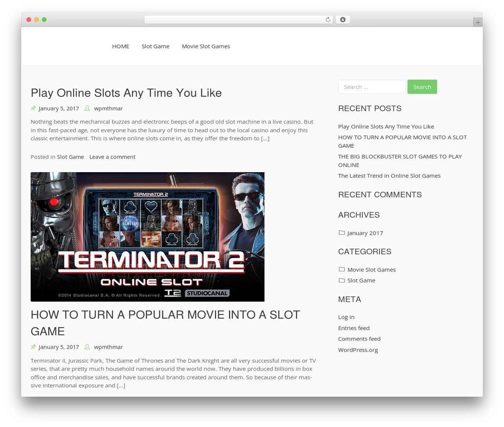Open the Terminator 2 Online Slot image
Image resolution: width=504 pixels, height=427 pixels.
point(148,237)
